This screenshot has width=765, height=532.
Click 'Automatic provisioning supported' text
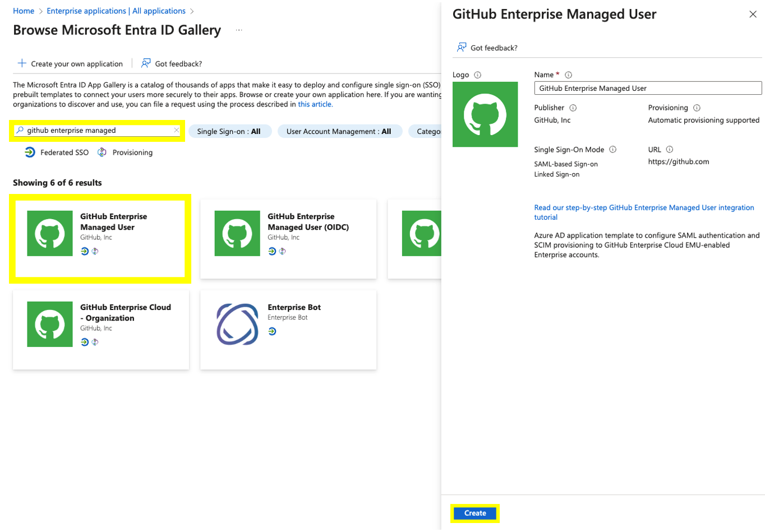[704, 120]
